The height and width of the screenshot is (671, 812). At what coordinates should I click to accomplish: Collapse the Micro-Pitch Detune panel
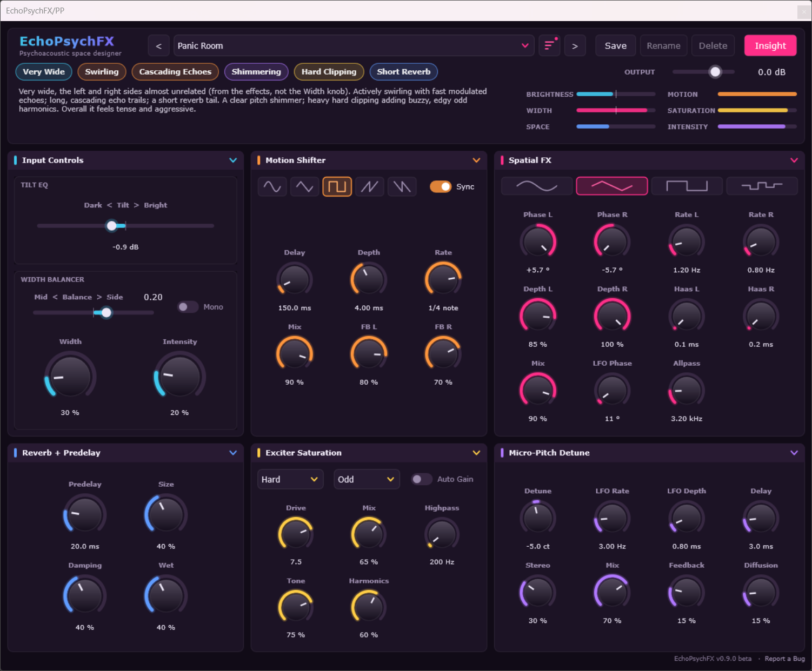pos(794,453)
